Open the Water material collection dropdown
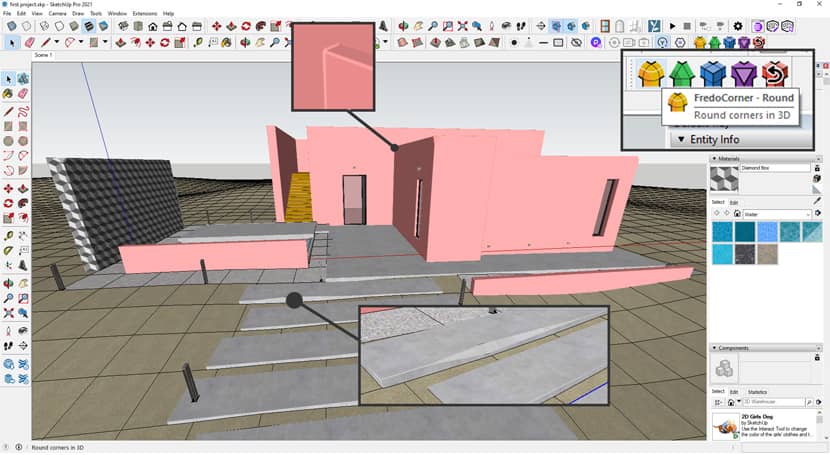This screenshot has height=455, width=830. click(x=778, y=214)
